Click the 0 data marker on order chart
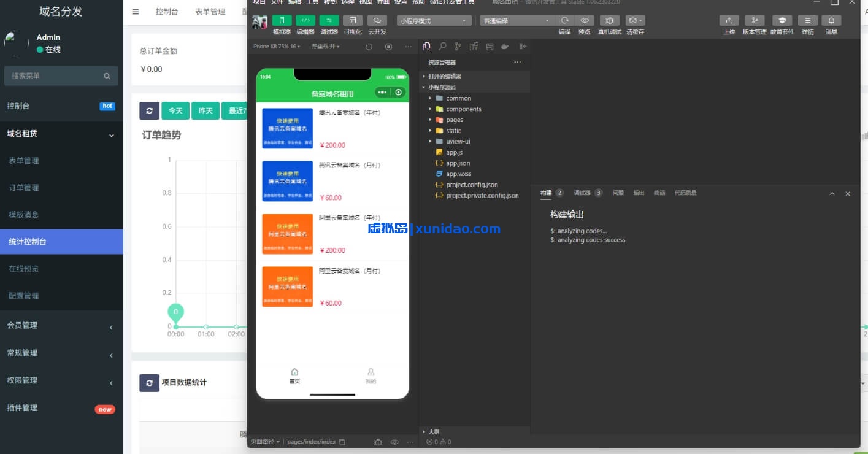Viewport: 868px width, 454px height. tap(175, 313)
